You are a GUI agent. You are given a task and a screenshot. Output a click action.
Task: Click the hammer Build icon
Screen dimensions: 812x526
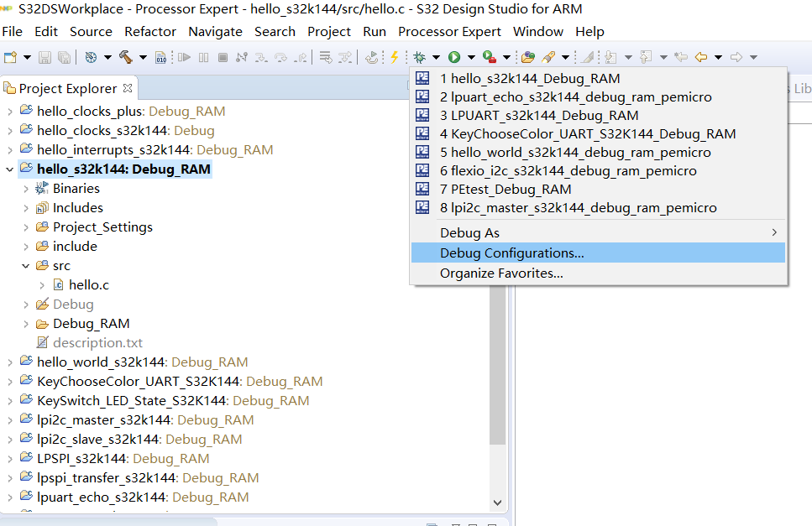pyautogui.click(x=125, y=57)
